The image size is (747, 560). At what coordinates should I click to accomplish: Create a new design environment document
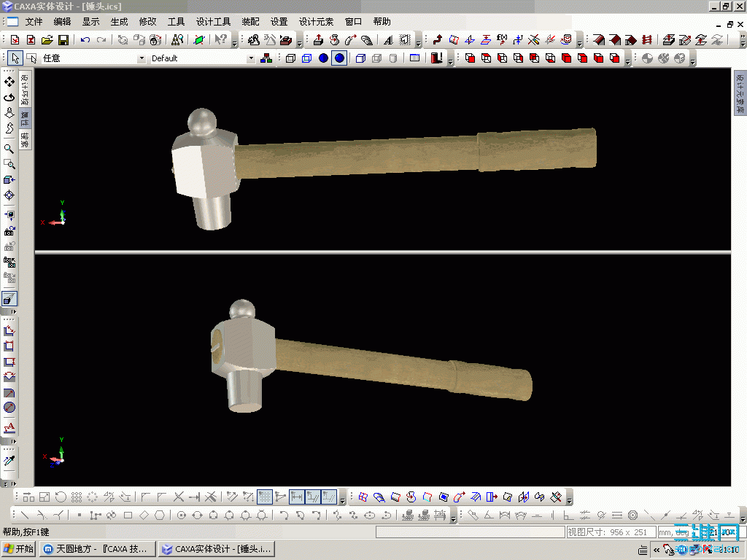coord(15,39)
